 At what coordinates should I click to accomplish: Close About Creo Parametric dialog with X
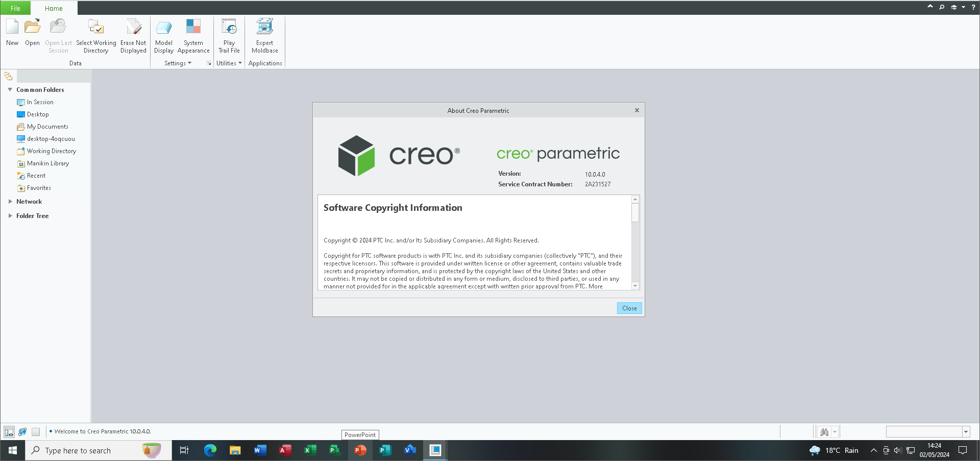[637, 110]
